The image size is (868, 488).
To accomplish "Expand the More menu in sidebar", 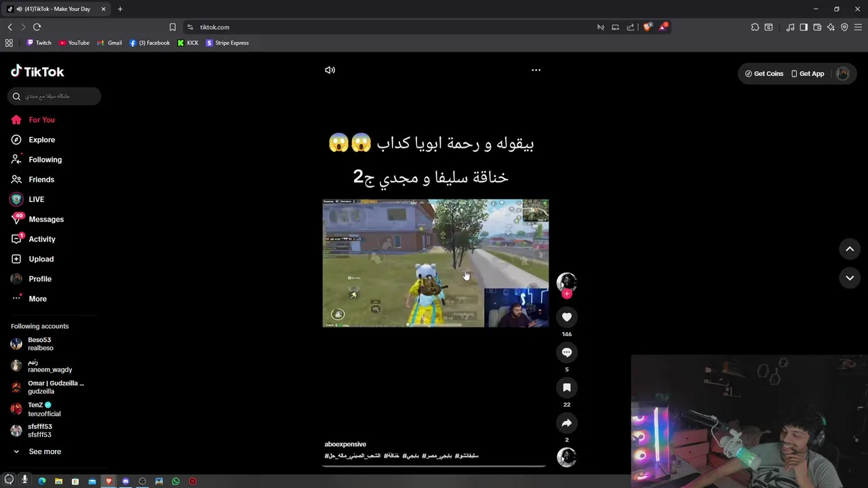I will pos(29,299).
